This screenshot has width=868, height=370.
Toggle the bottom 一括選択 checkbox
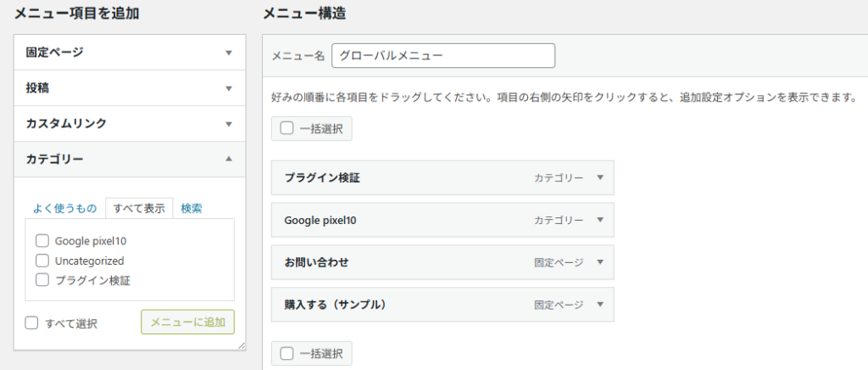[287, 354]
